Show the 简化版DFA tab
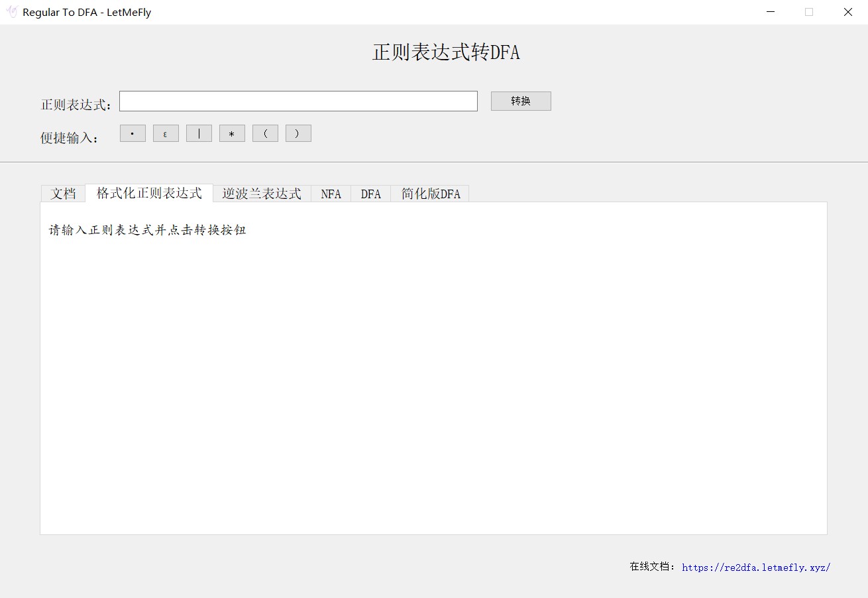 430,194
